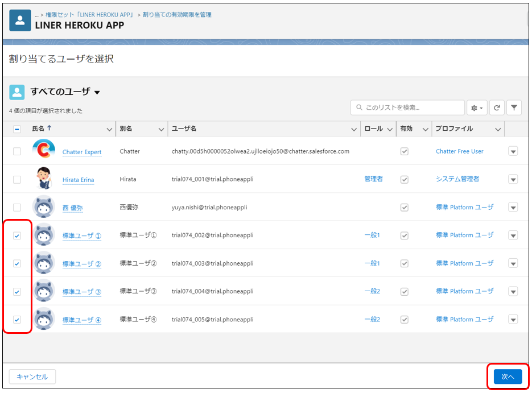Open row actions for 標準ユーザ③

[x=513, y=292]
